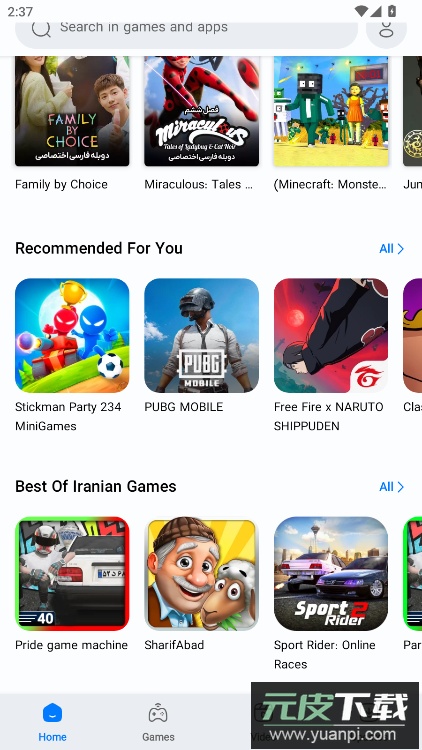Screen dimensions: 422x750
Task: Tap the Pride game machine label
Action: pyautogui.click(x=71, y=645)
